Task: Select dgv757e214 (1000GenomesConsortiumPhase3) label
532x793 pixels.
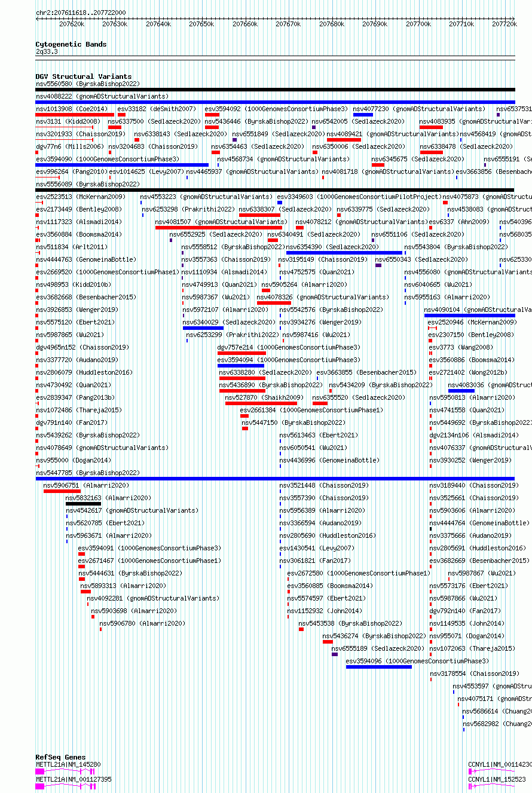Action: point(289,347)
